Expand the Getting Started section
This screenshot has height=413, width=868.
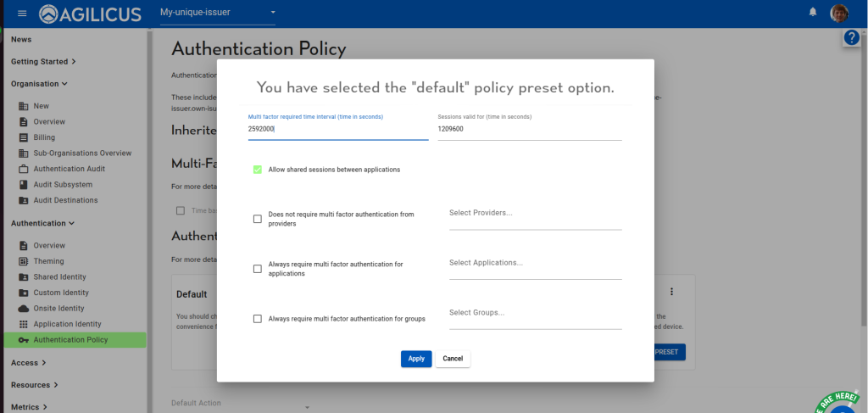click(43, 61)
